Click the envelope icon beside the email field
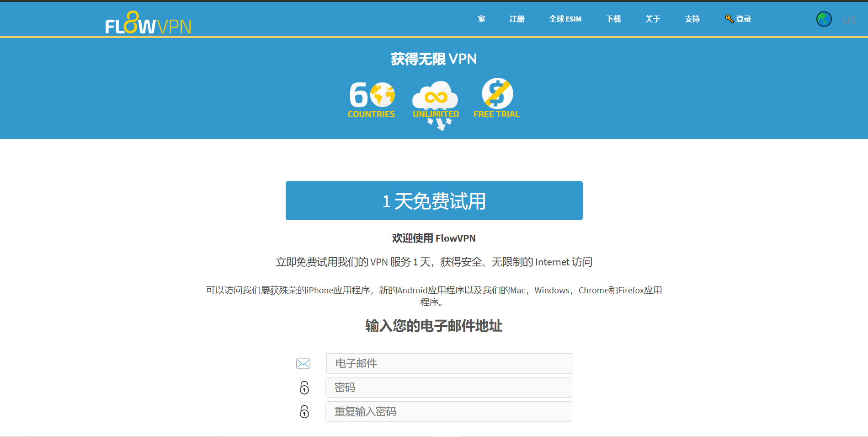Screen dimensions: 868x437 pos(303,363)
